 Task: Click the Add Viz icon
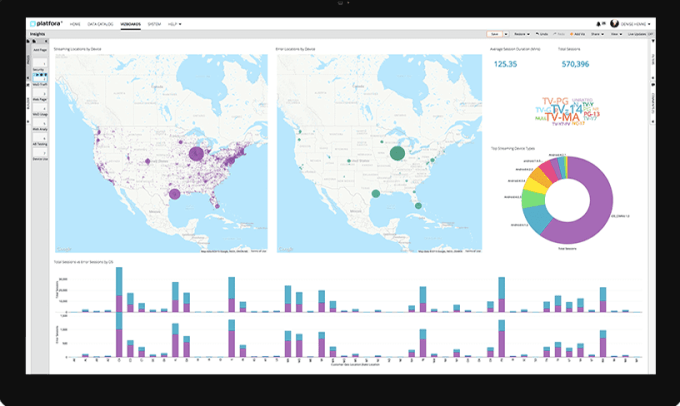572,34
